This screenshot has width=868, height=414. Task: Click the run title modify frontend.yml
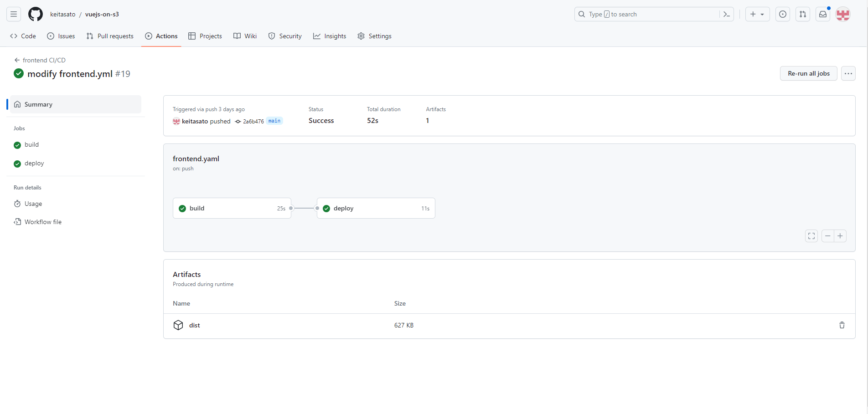(x=70, y=74)
